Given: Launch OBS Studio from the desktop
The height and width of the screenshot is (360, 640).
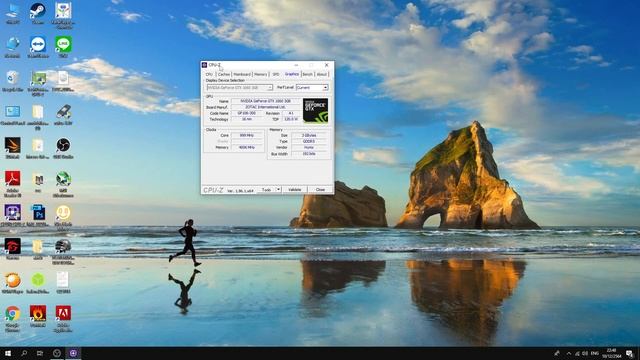Looking at the screenshot, I should coord(63,147).
